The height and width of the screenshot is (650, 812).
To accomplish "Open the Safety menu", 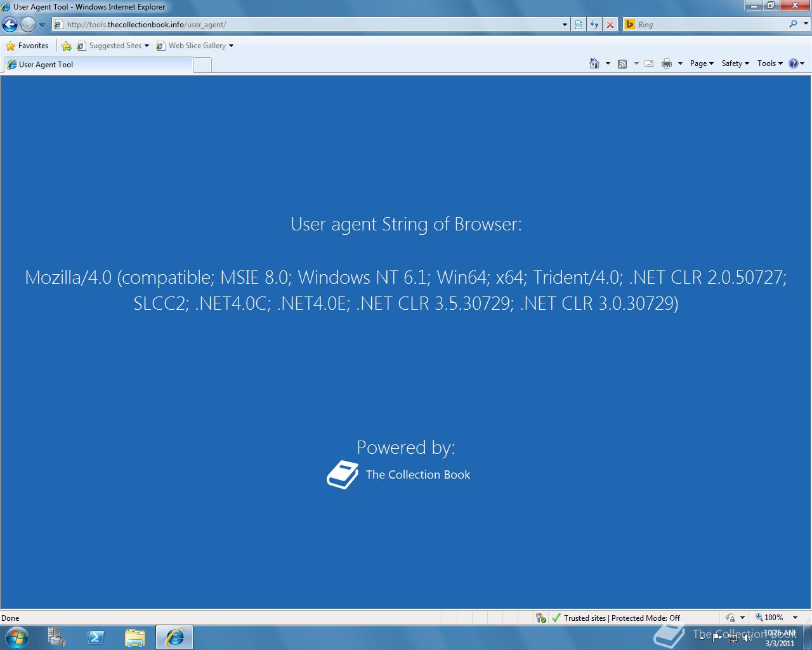I will click(735, 63).
